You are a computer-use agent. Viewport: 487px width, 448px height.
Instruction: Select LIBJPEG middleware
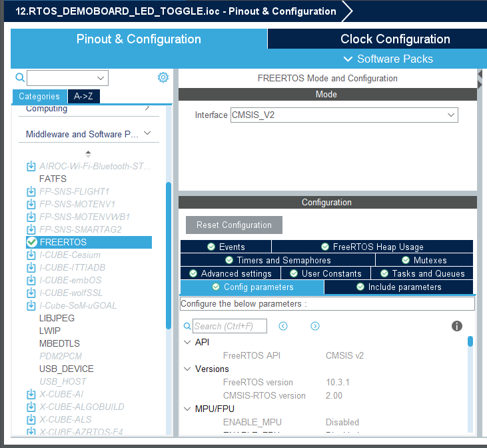tap(57, 319)
